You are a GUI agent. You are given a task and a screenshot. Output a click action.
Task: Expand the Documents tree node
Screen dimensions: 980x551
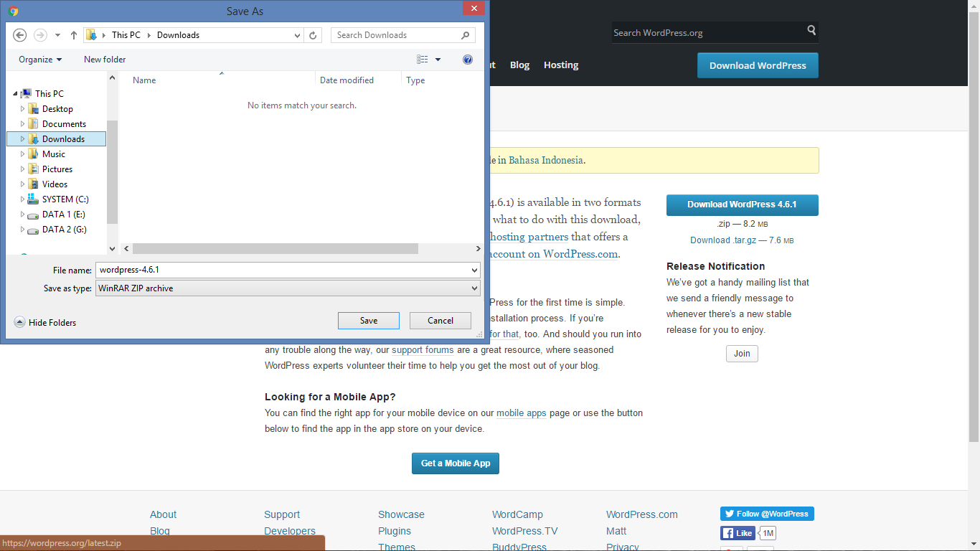[22, 123]
